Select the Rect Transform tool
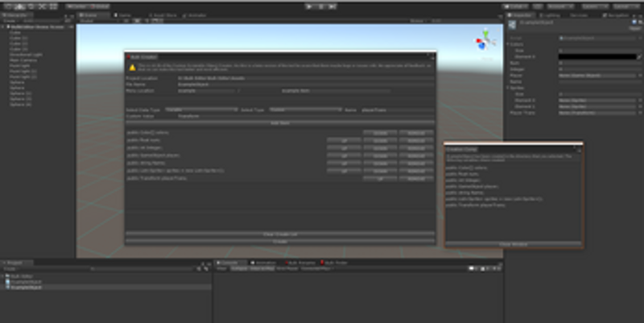The image size is (644, 323). pyautogui.click(x=53, y=6)
